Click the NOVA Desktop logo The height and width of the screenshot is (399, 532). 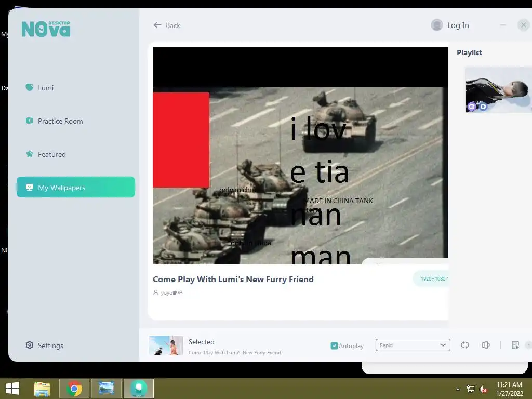pyautogui.click(x=46, y=29)
